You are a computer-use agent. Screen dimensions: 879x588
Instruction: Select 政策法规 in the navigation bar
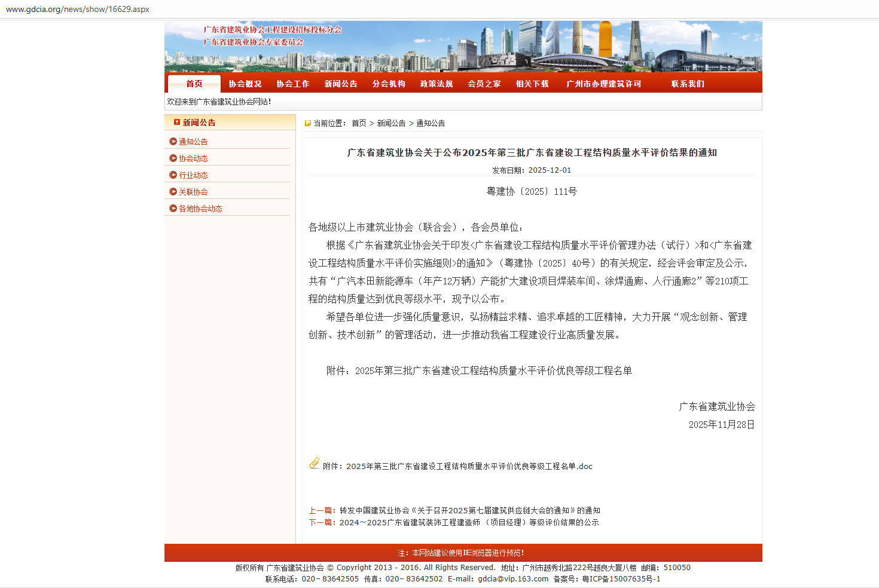[x=437, y=84]
